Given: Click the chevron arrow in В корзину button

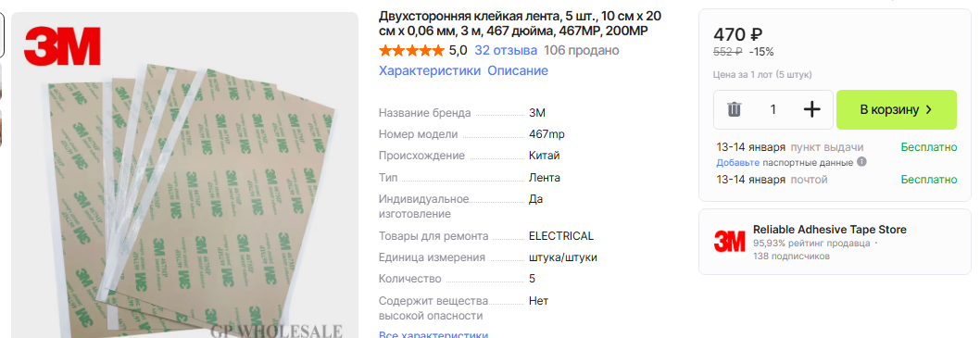Looking at the screenshot, I should 928,110.
